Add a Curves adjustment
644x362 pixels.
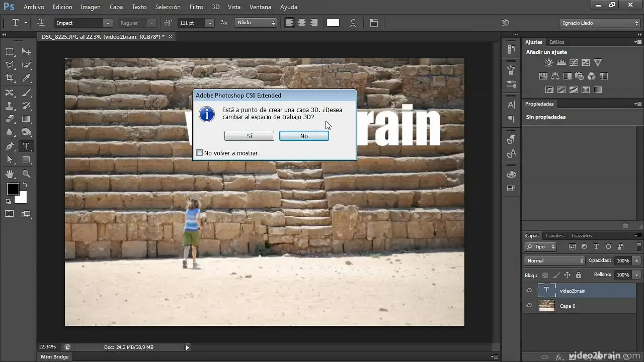coord(573,63)
